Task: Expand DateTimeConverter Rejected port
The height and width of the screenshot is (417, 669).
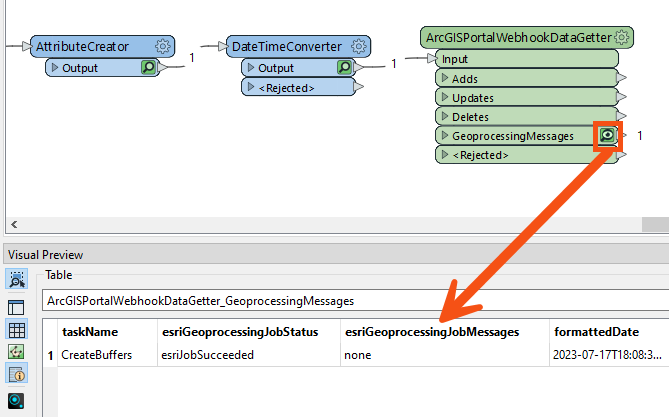Action: (251, 87)
